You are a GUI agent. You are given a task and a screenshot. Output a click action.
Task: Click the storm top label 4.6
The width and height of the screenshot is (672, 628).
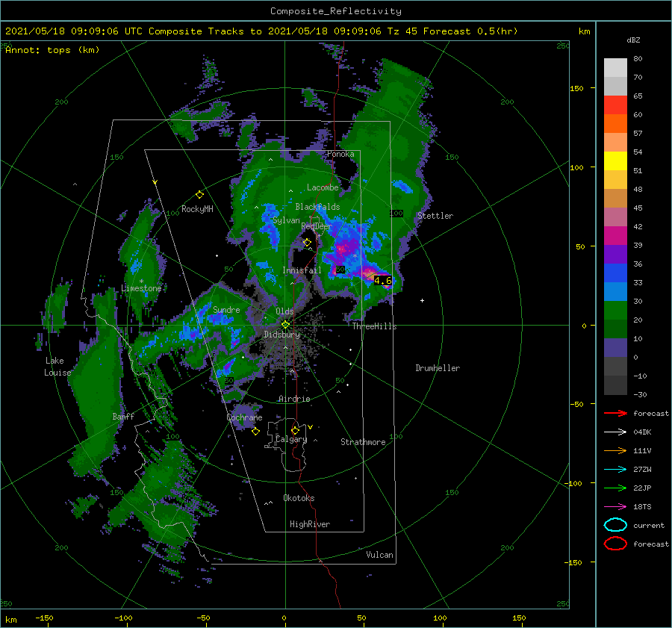click(383, 281)
